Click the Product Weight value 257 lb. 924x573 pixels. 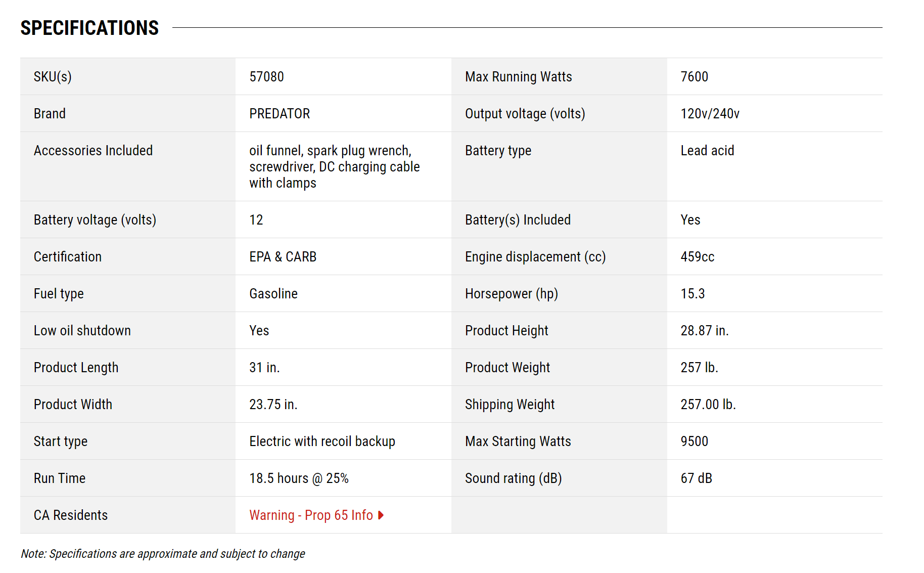click(699, 368)
